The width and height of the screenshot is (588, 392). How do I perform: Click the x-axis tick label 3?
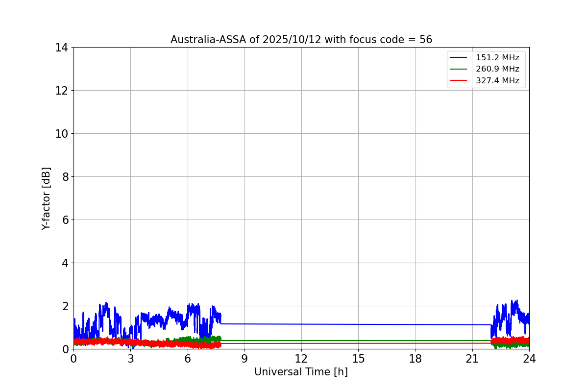pos(130,359)
